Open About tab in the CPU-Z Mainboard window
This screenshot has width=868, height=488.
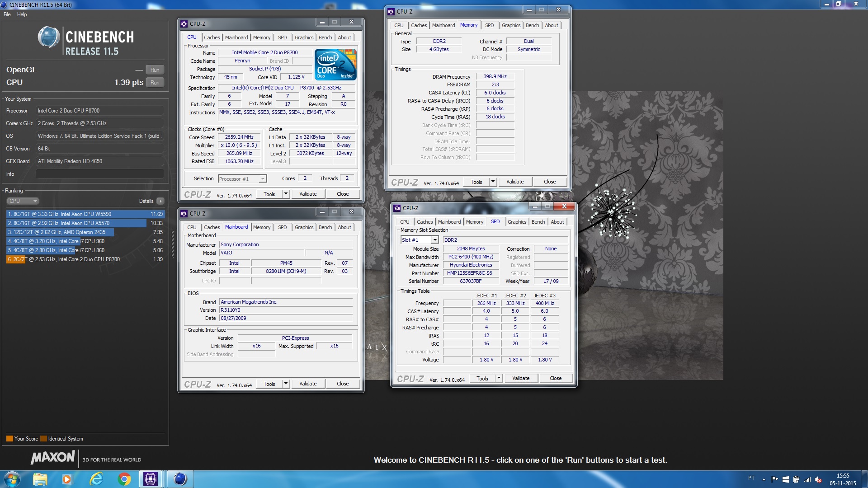point(344,227)
